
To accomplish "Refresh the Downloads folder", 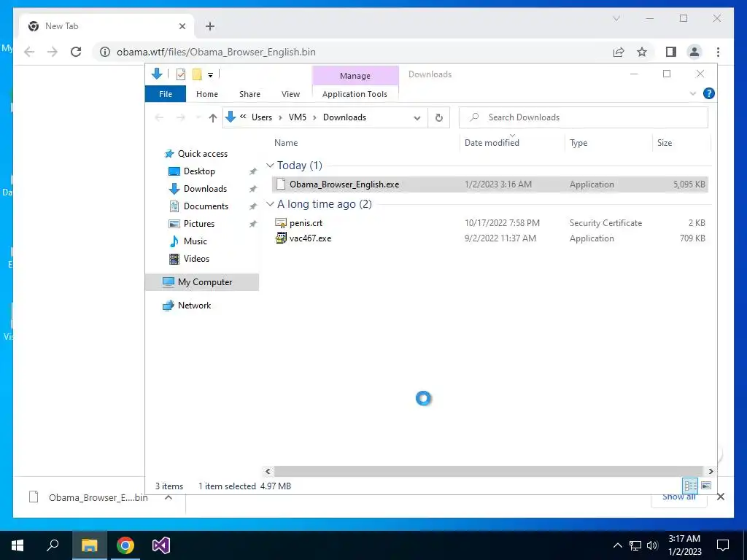I will tap(438, 117).
